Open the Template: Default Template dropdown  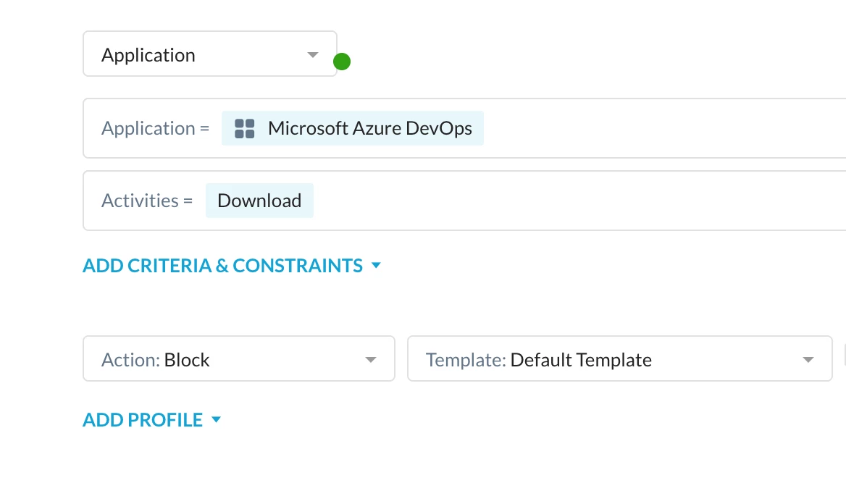[619, 358]
